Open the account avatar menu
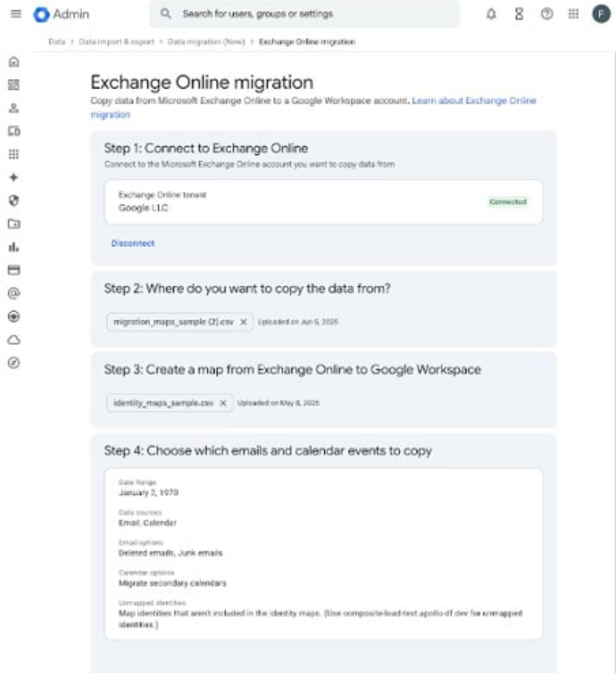 [601, 15]
